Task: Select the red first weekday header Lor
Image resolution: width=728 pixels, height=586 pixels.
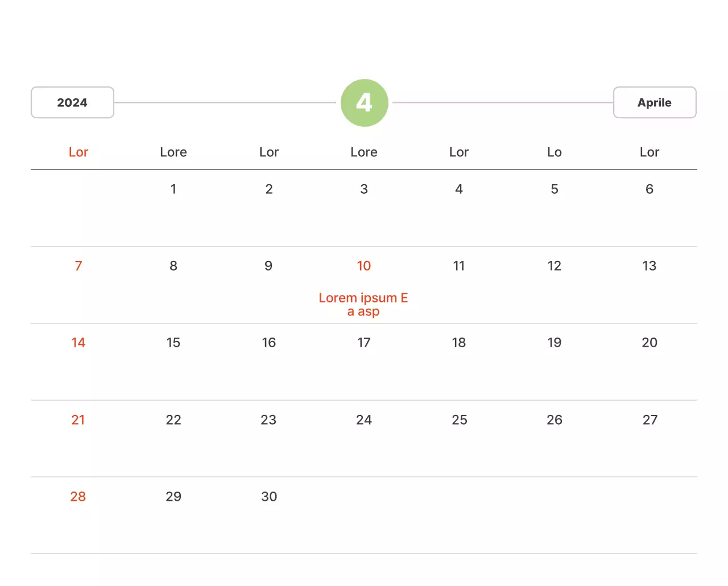Action: pos(78,152)
